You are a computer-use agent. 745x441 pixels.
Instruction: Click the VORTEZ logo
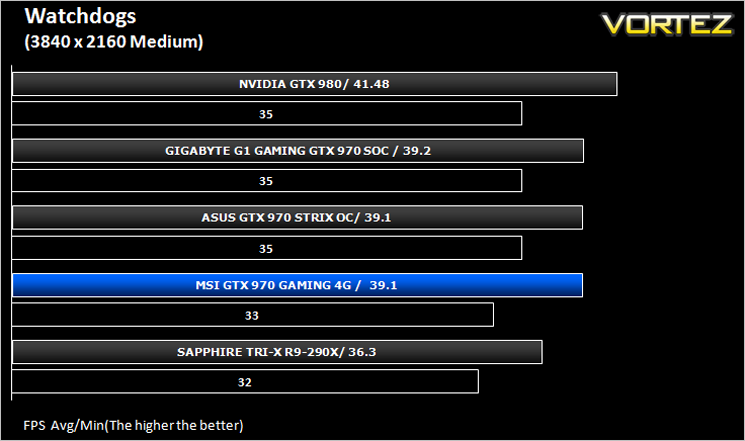(668, 25)
